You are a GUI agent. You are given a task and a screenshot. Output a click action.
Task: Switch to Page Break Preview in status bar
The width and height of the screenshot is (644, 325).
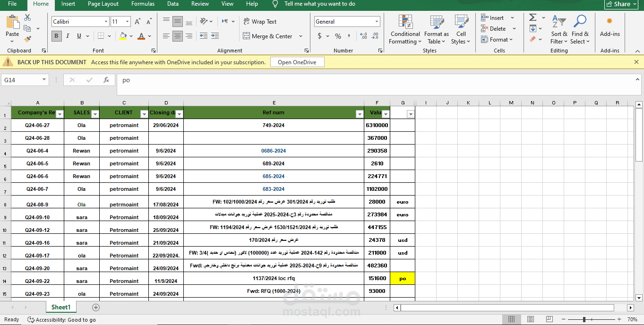pyautogui.click(x=550, y=319)
